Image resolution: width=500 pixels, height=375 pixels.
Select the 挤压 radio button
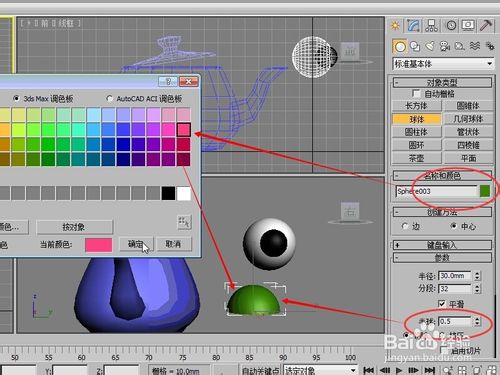442,335
